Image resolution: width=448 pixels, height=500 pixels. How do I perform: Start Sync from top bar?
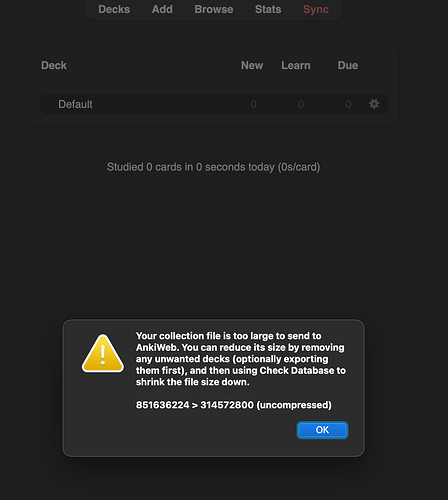(x=316, y=9)
